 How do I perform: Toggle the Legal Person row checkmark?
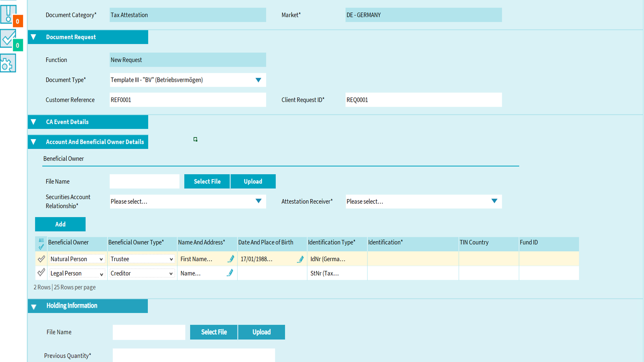[x=41, y=273]
